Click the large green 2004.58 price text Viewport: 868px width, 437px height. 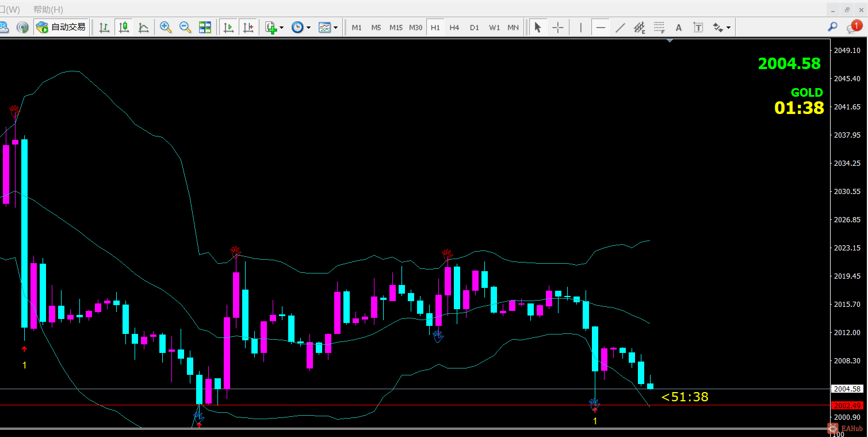click(789, 63)
